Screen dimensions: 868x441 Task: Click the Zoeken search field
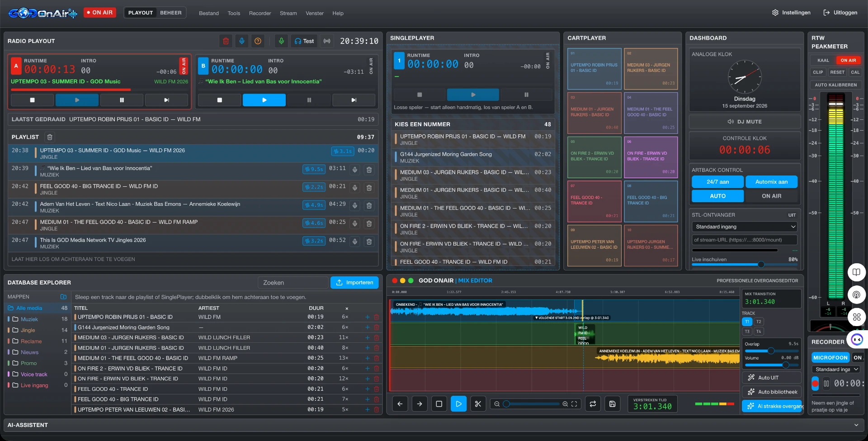293,283
